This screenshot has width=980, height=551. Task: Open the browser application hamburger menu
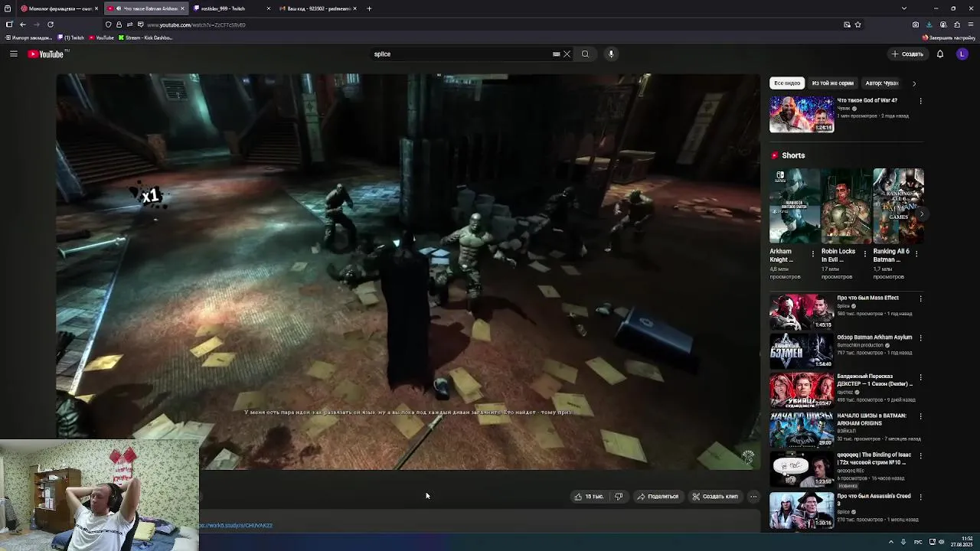[971, 24]
